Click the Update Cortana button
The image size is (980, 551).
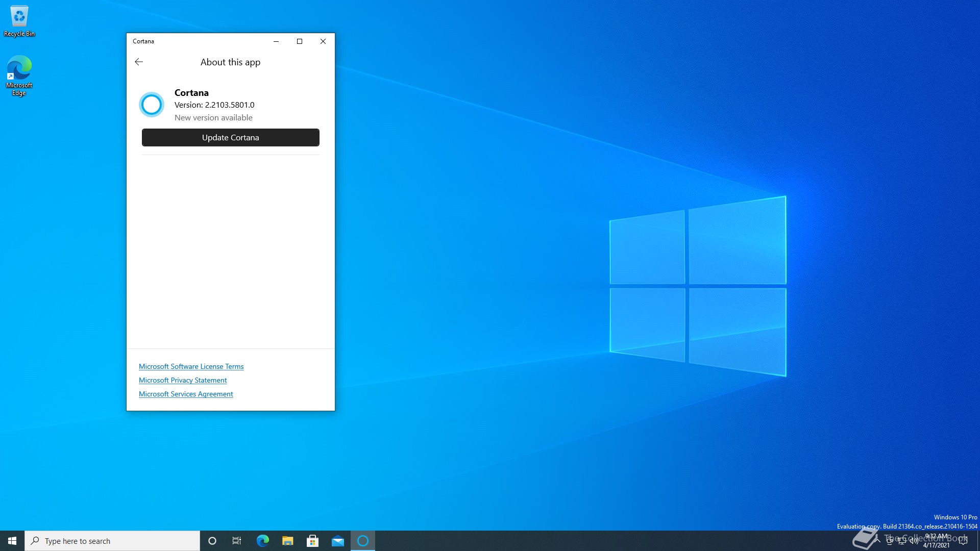(231, 138)
